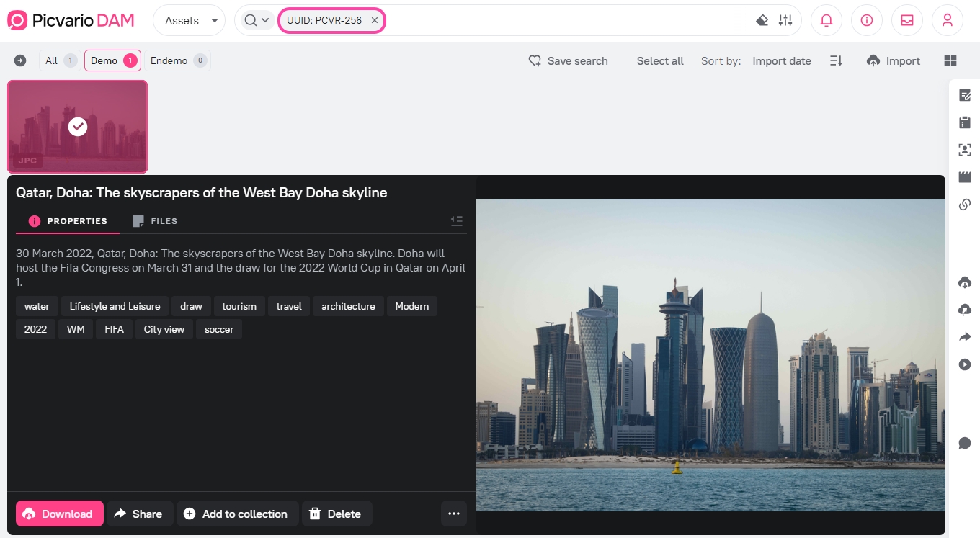Viewport: 980px width, 538px height.
Task: Click the 2022 keyword tag
Action: pyautogui.click(x=35, y=329)
